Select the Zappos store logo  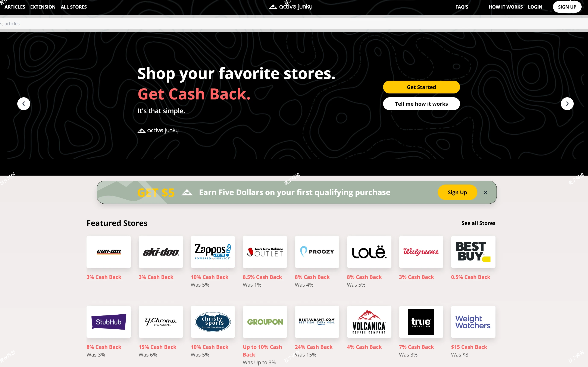tap(213, 252)
